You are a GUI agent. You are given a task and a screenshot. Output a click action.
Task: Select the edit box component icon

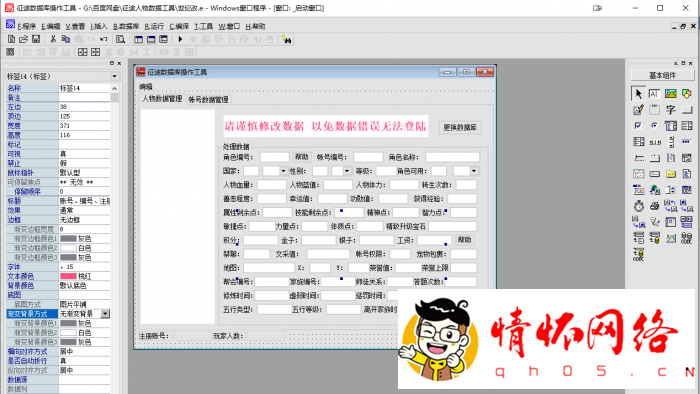tap(654, 93)
